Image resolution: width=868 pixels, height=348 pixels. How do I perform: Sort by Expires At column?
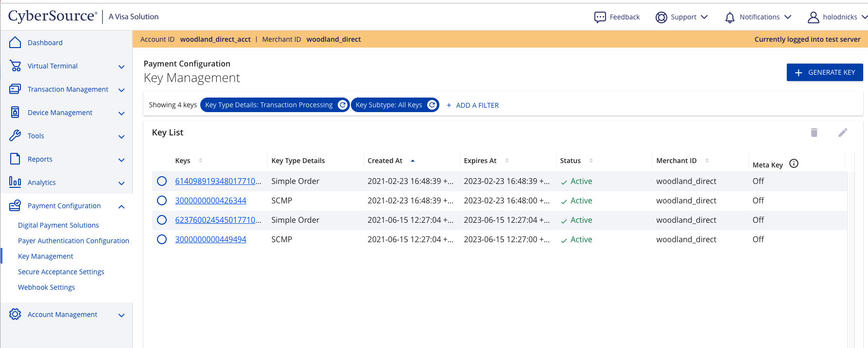[507, 161]
